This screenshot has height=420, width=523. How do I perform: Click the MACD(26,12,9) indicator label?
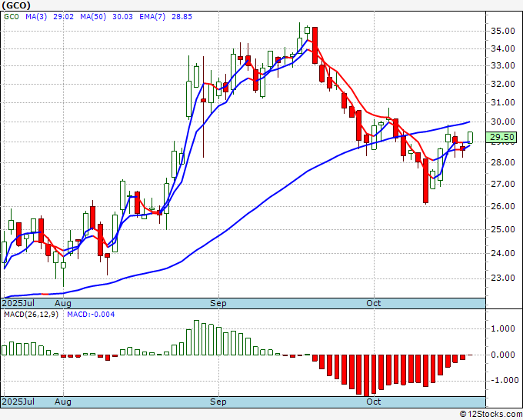[31, 315]
